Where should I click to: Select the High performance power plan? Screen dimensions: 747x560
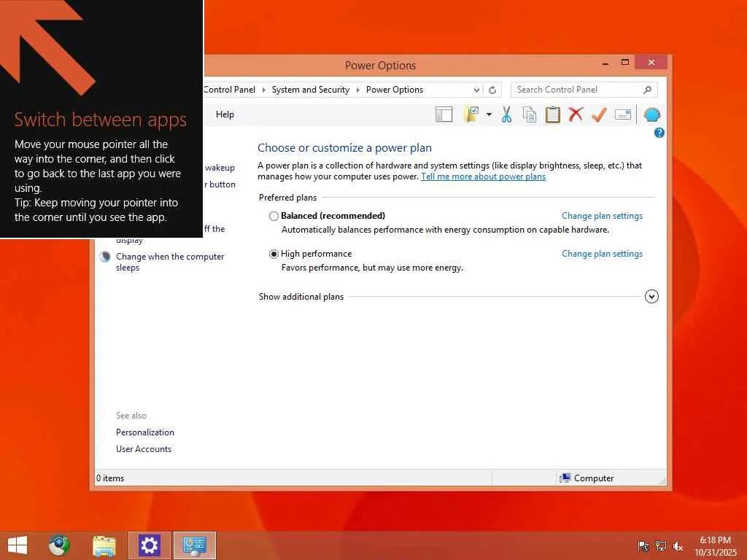[274, 254]
